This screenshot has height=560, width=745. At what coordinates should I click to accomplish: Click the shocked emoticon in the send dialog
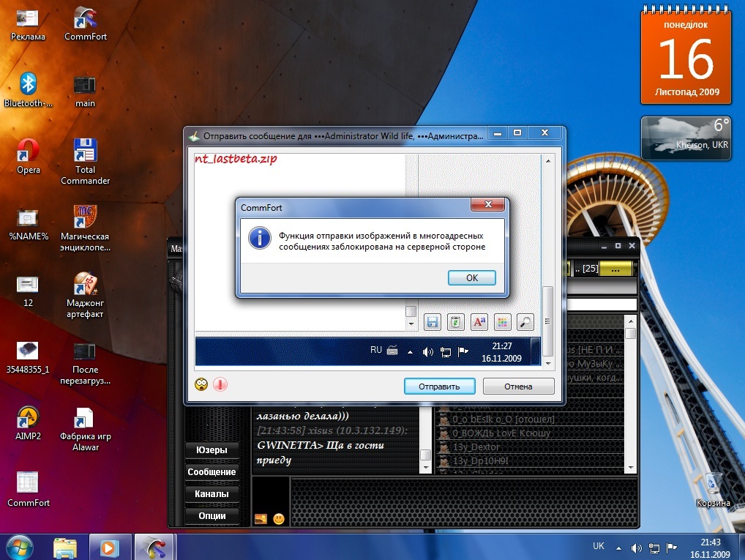[x=201, y=384]
